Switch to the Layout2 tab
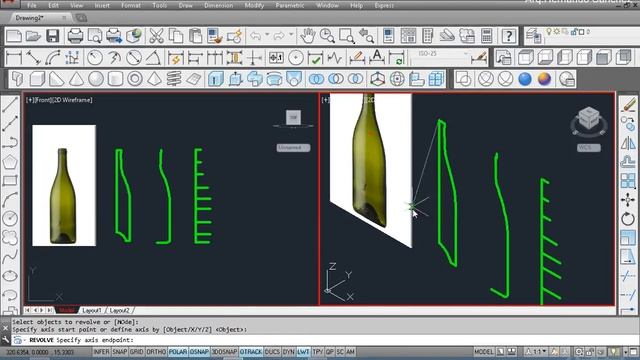640x360 pixels. [119, 311]
